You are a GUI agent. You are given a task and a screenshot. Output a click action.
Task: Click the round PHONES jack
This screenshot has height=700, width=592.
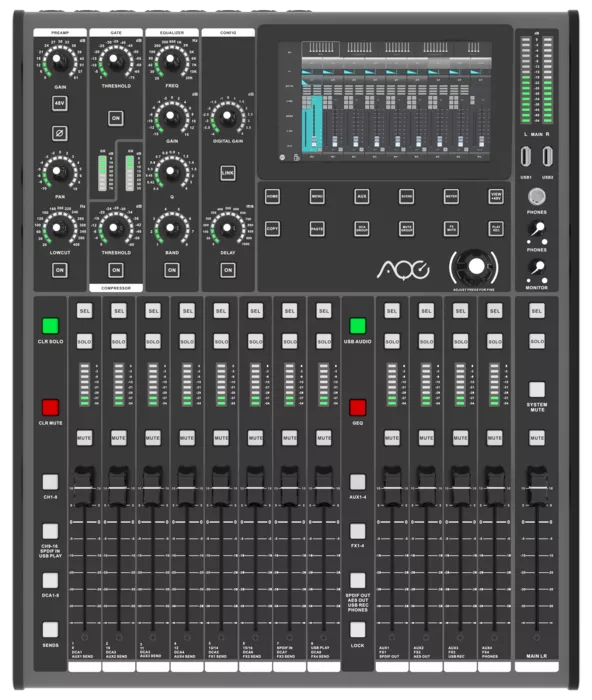pos(537,196)
